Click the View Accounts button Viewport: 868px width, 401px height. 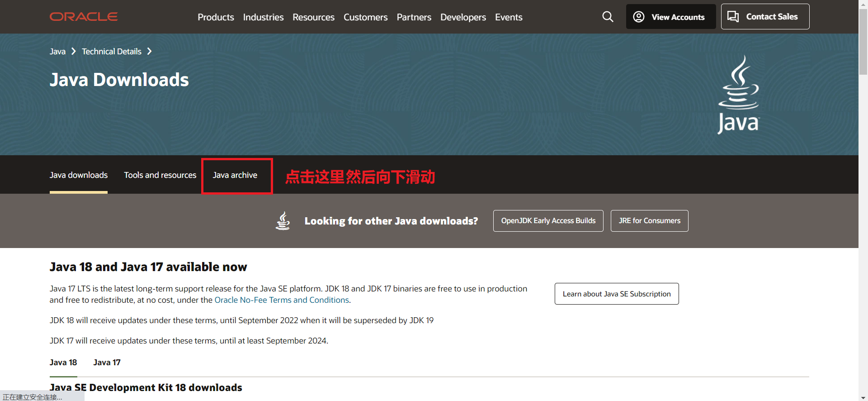pyautogui.click(x=670, y=17)
